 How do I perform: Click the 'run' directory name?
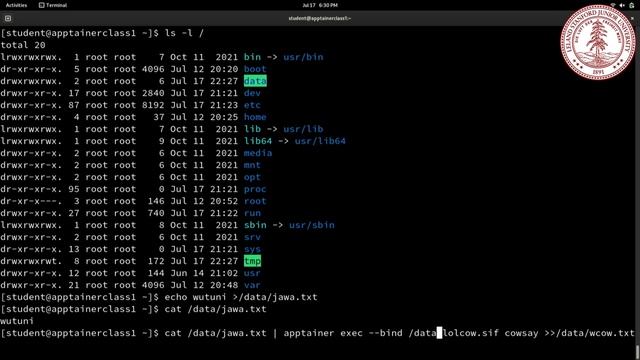(252, 213)
